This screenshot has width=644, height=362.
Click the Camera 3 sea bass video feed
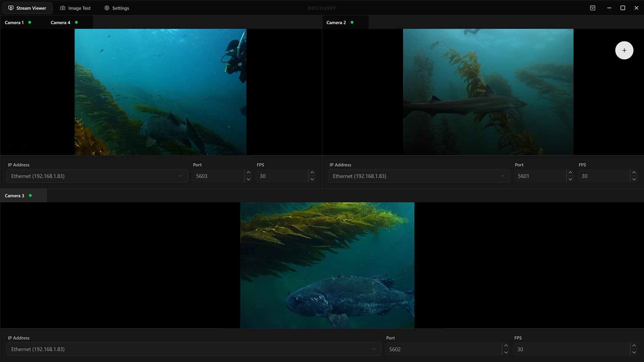pyautogui.click(x=327, y=265)
